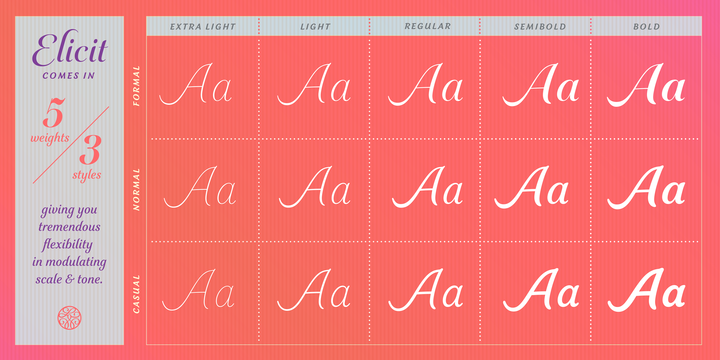The height and width of the screenshot is (360, 720).
Task: Select the SEMIBOLD column header
Action: pos(540,27)
